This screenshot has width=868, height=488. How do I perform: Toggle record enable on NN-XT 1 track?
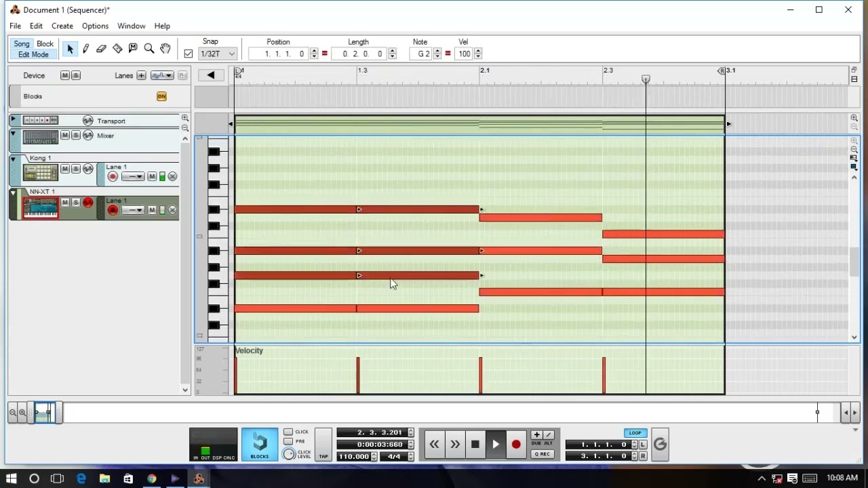[113, 210]
